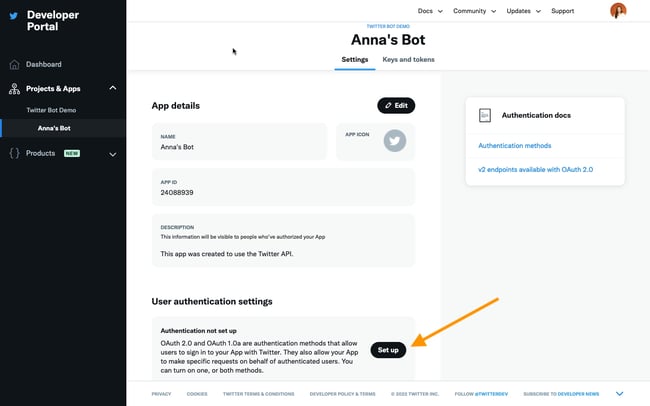This screenshot has height=406, width=650.
Task: Expand the footer chevron arrow
Action: 620,394
